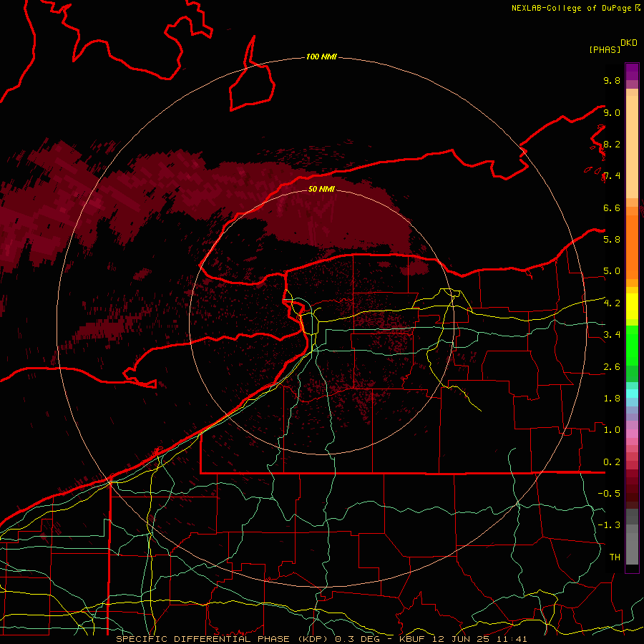644x644 pixels.
Task: Click the DKD product code label
Action: coord(629,43)
